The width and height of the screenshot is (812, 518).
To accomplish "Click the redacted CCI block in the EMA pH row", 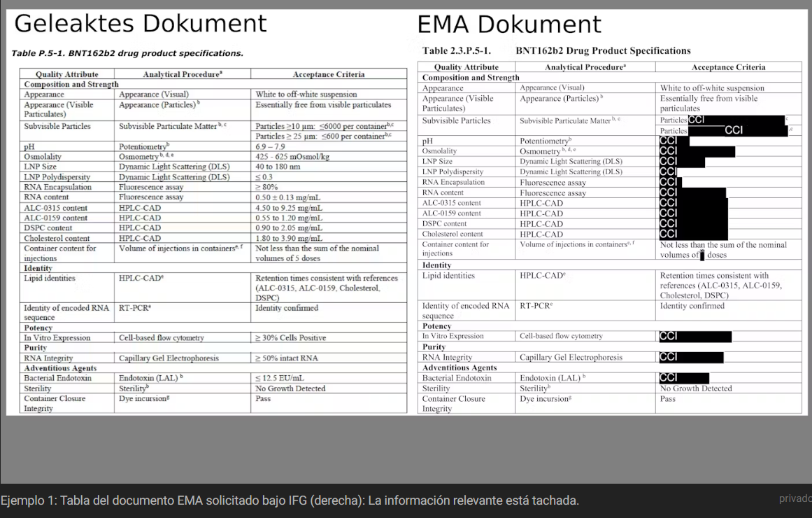I will pyautogui.click(x=674, y=141).
